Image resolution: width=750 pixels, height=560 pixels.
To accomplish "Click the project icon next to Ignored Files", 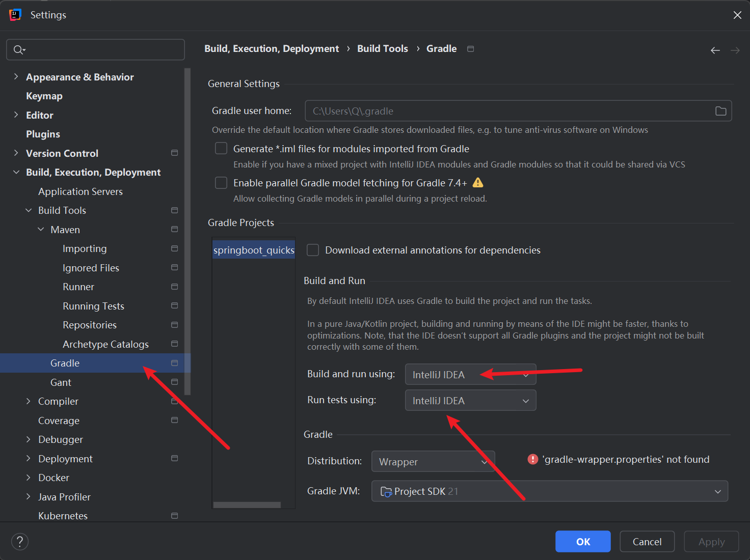I will coord(175,267).
